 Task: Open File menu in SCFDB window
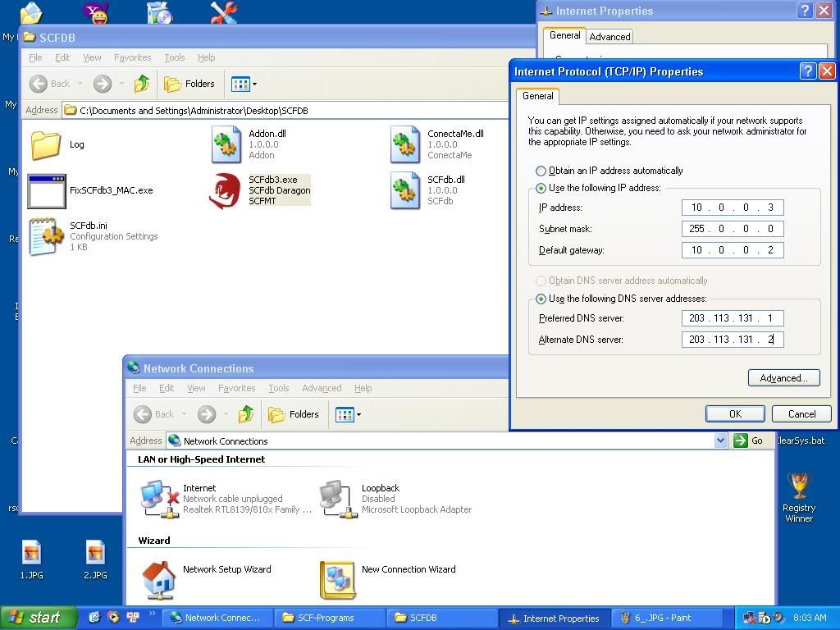tap(35, 57)
